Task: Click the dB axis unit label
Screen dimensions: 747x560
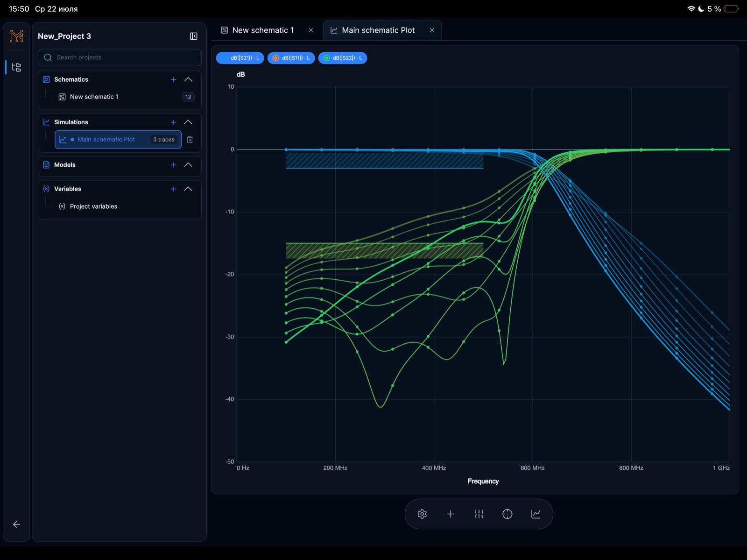Action: (x=240, y=75)
